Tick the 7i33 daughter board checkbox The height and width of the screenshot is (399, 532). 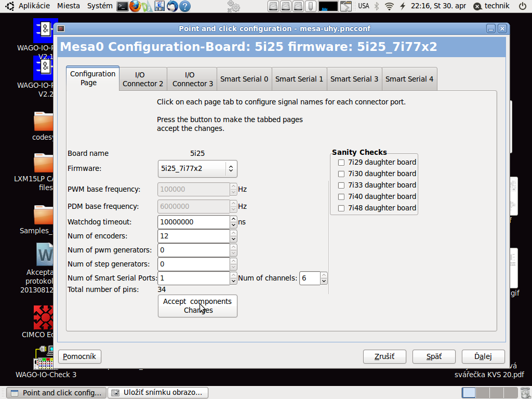[x=341, y=185]
